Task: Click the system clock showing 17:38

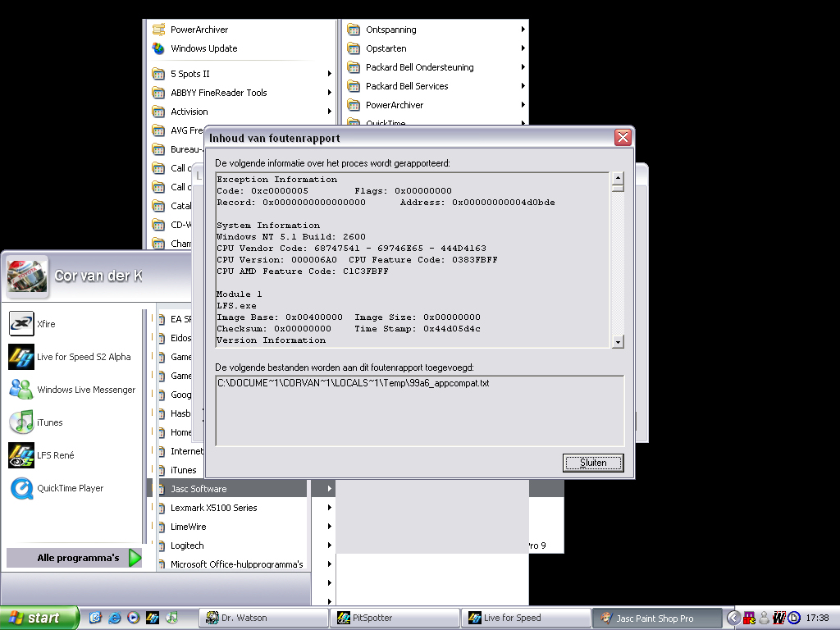Action: pos(818,618)
